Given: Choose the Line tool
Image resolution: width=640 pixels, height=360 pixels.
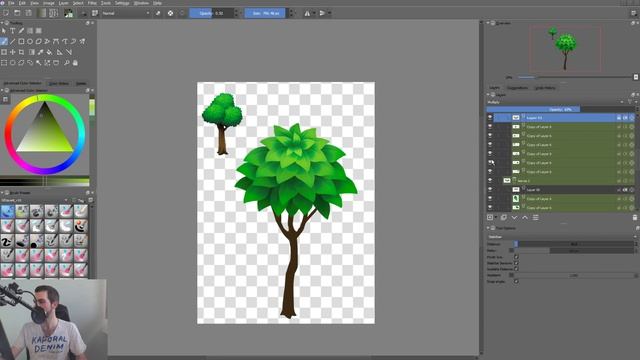Looking at the screenshot, I should pyautogui.click(x=13, y=41).
